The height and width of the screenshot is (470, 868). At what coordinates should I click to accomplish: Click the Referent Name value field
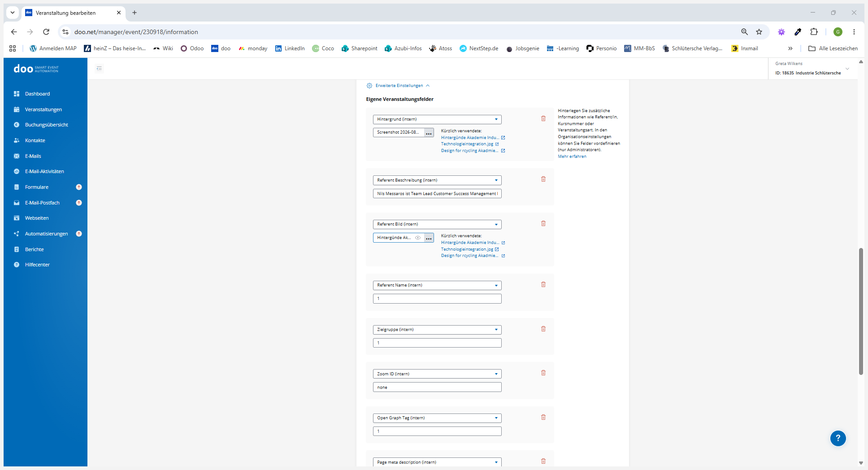coord(437,299)
